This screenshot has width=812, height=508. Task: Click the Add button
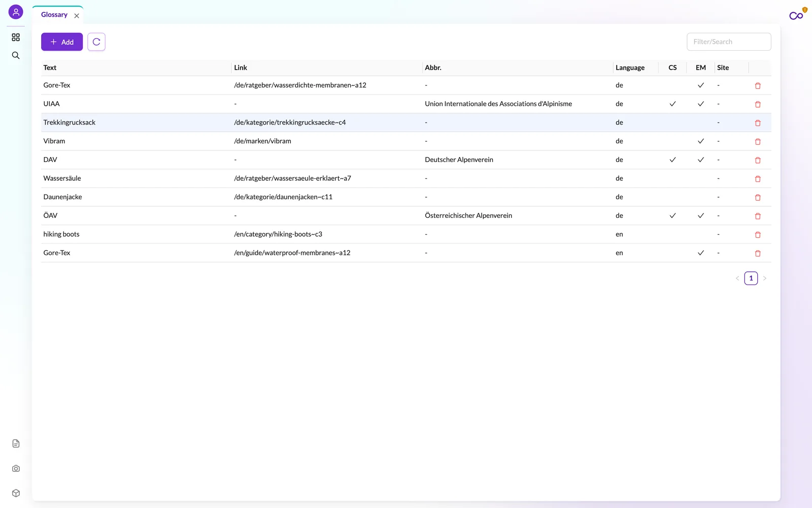[62, 42]
